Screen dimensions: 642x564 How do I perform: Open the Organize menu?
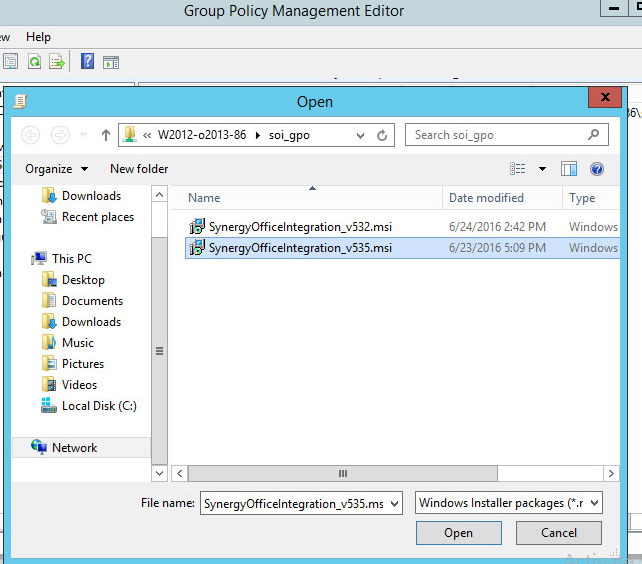[x=57, y=169]
